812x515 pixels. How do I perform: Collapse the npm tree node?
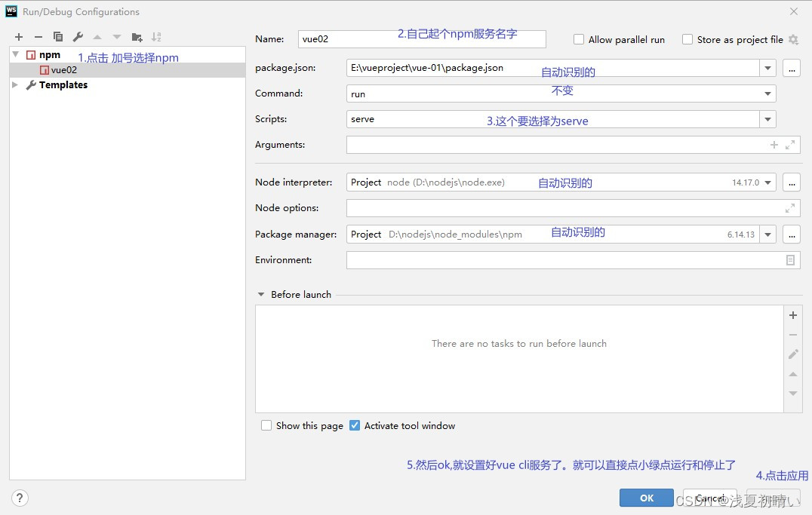16,54
